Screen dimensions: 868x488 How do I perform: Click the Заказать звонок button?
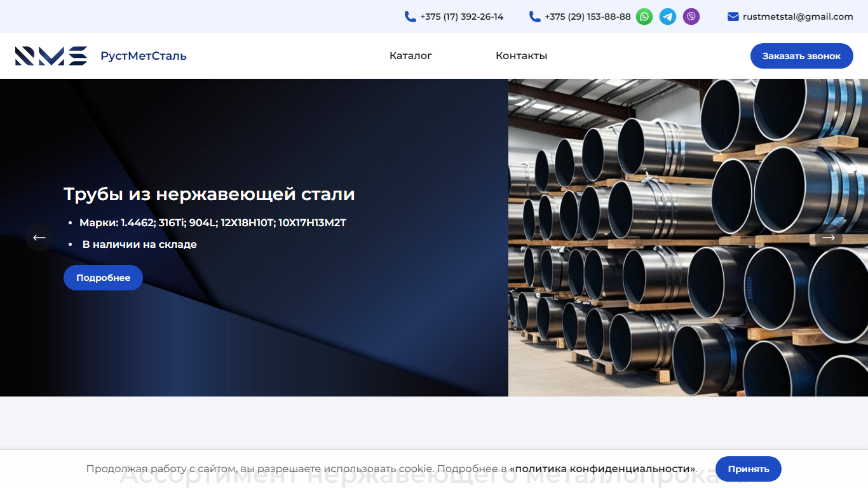[802, 56]
